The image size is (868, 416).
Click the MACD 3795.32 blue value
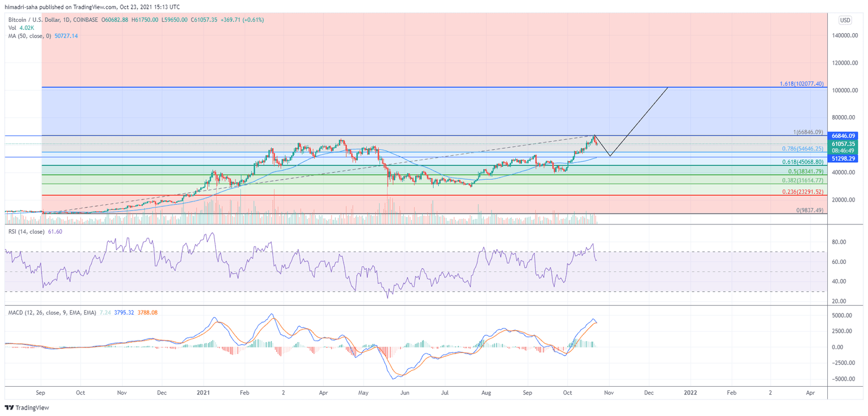pyautogui.click(x=124, y=313)
